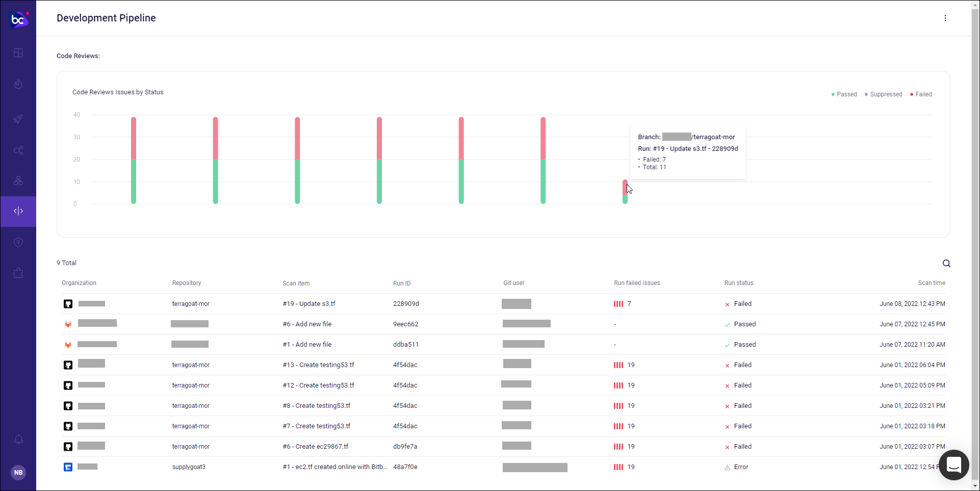Click the search magnifier icon above the table

946,264
